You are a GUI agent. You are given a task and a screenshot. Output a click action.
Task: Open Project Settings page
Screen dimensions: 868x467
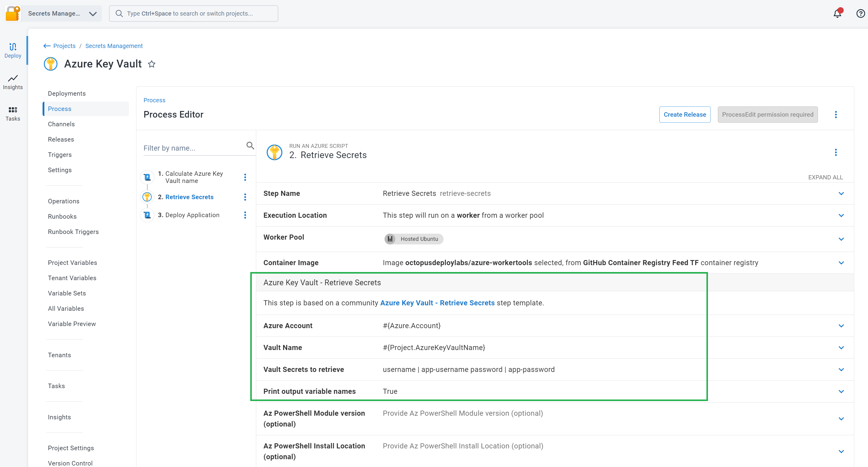click(71, 448)
